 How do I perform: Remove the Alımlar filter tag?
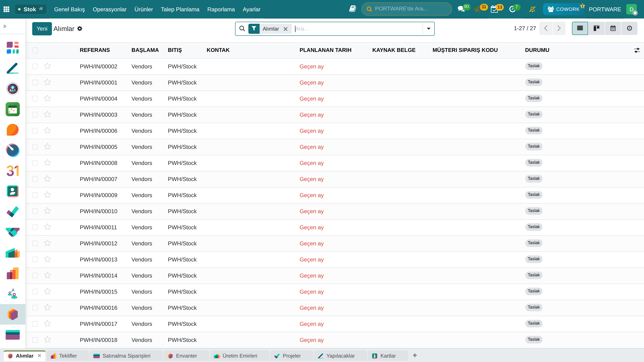click(286, 29)
